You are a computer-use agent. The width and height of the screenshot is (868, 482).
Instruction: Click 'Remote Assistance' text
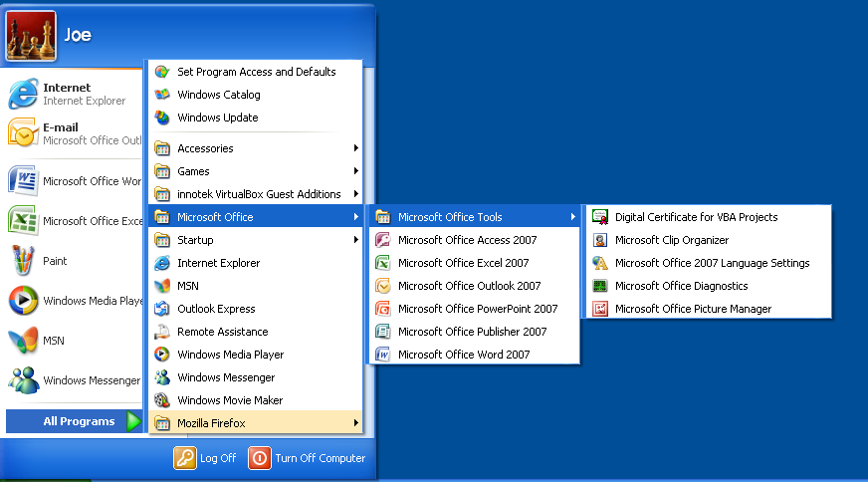[223, 332]
